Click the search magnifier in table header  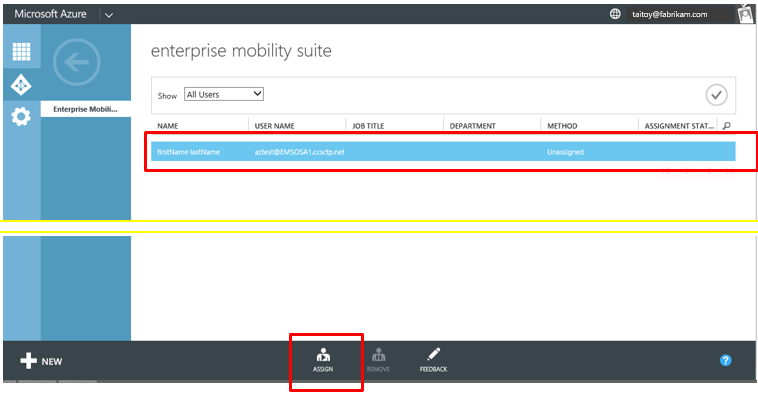[726, 126]
